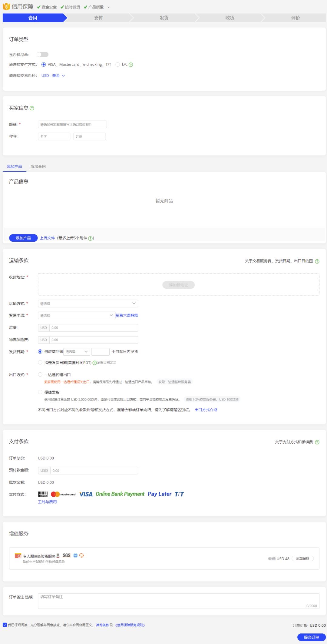Click the 邮箱 email input field
The width and height of the screenshot is (327, 644).
[x=72, y=125]
